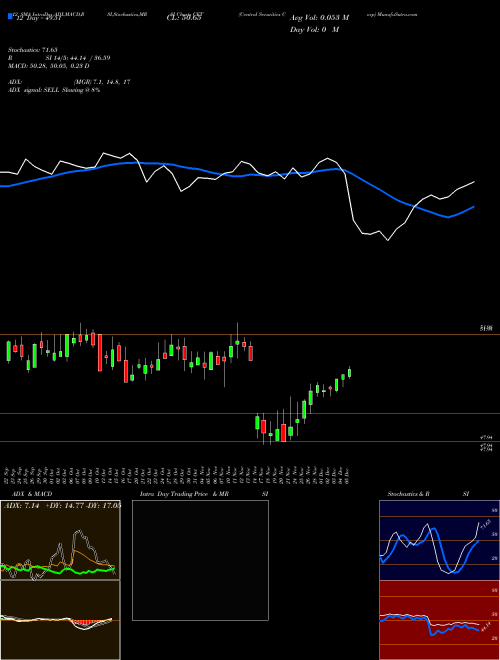Click the '(MGR) 7.1, 14.8, 17' ADX values
Image resolution: width=500 pixels, height=660 pixels.
[x=102, y=82]
